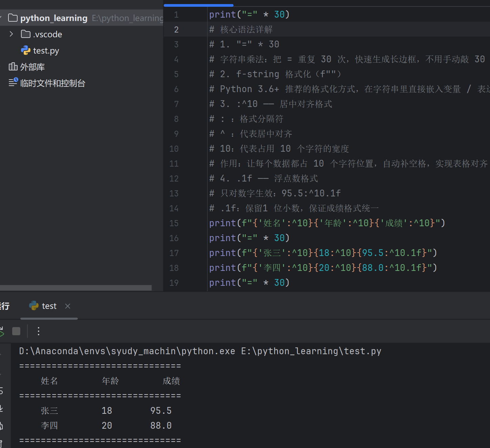Click the console command line with python.exe path
The width and height of the screenshot is (490, 448).
point(200,351)
